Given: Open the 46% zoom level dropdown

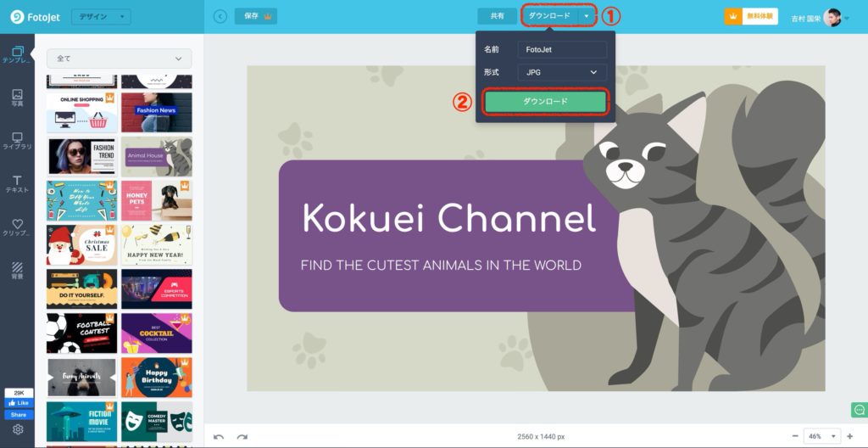Looking at the screenshot, I should pyautogui.click(x=821, y=436).
